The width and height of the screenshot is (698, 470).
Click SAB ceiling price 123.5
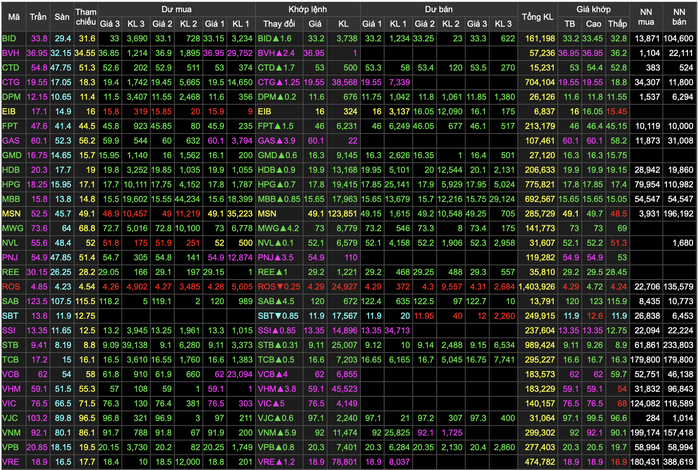[37, 301]
